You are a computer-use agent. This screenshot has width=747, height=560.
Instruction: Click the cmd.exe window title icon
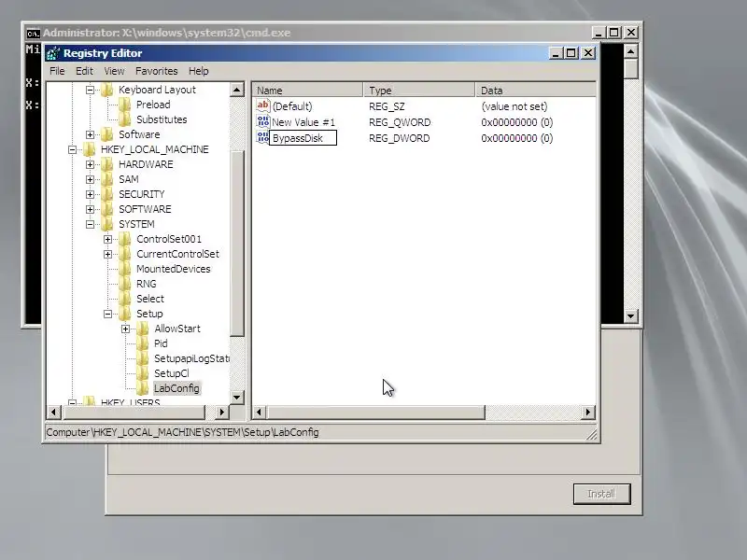[33, 34]
